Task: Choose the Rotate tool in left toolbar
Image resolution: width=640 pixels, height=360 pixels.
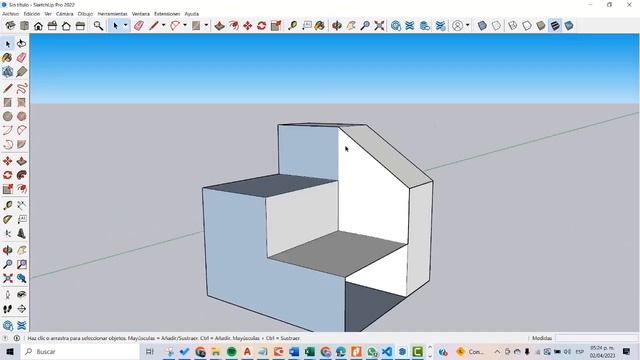Action: pos(7,175)
